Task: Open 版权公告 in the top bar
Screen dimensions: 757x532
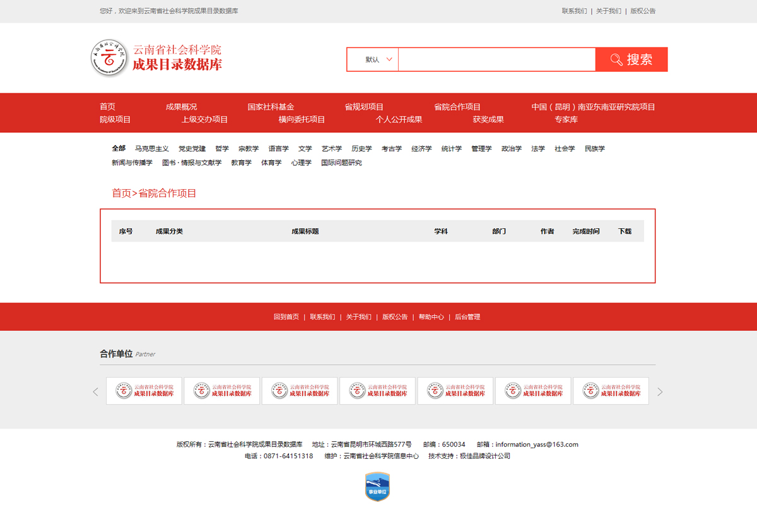Action: coord(643,11)
